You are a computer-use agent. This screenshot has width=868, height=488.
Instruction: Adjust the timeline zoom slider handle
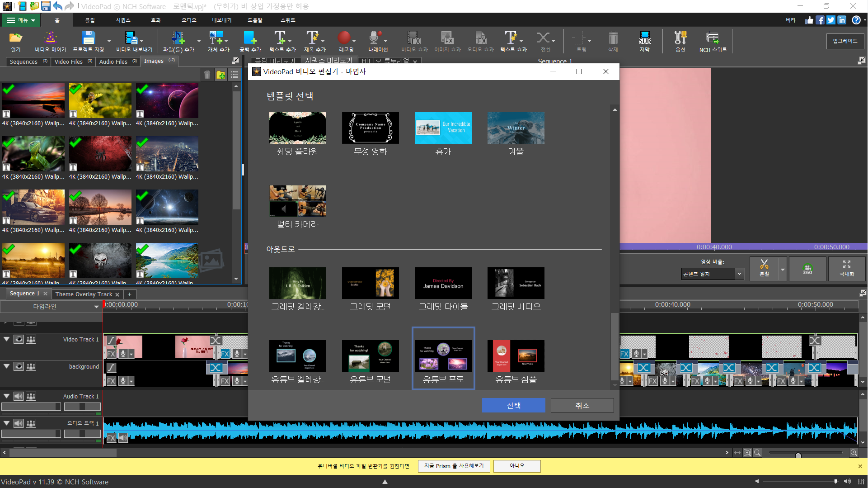(798, 454)
